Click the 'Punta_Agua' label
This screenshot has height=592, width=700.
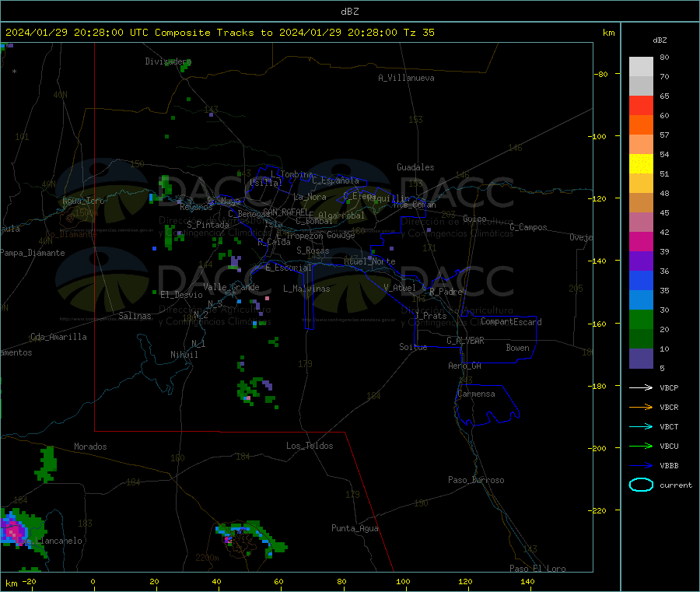(355, 529)
